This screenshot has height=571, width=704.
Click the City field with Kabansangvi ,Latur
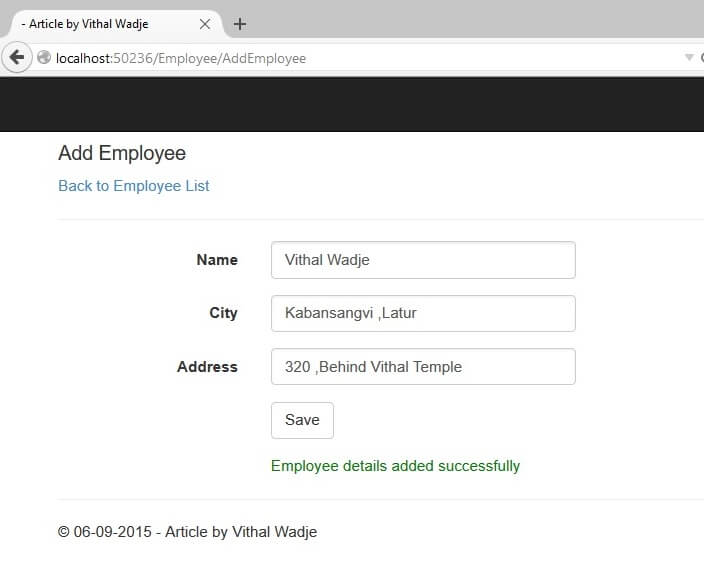(x=423, y=313)
